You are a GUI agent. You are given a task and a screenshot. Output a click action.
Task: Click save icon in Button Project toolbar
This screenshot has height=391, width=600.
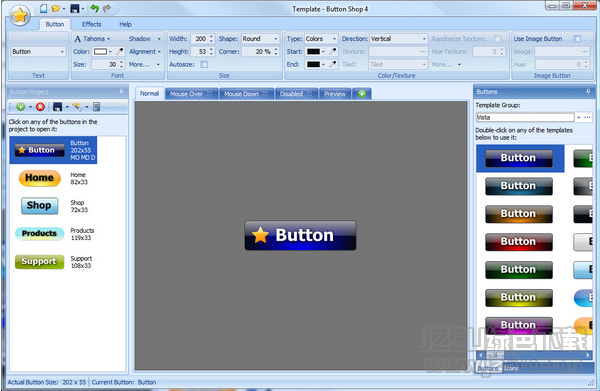[57, 107]
